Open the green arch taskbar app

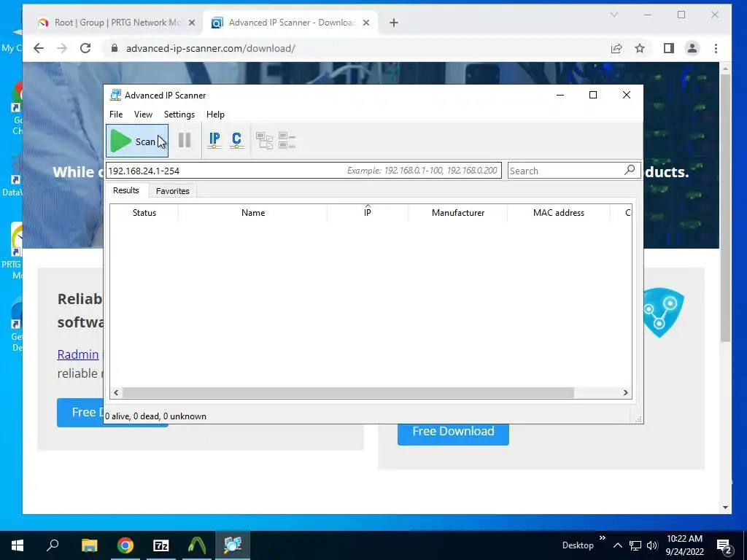pyautogui.click(x=197, y=545)
